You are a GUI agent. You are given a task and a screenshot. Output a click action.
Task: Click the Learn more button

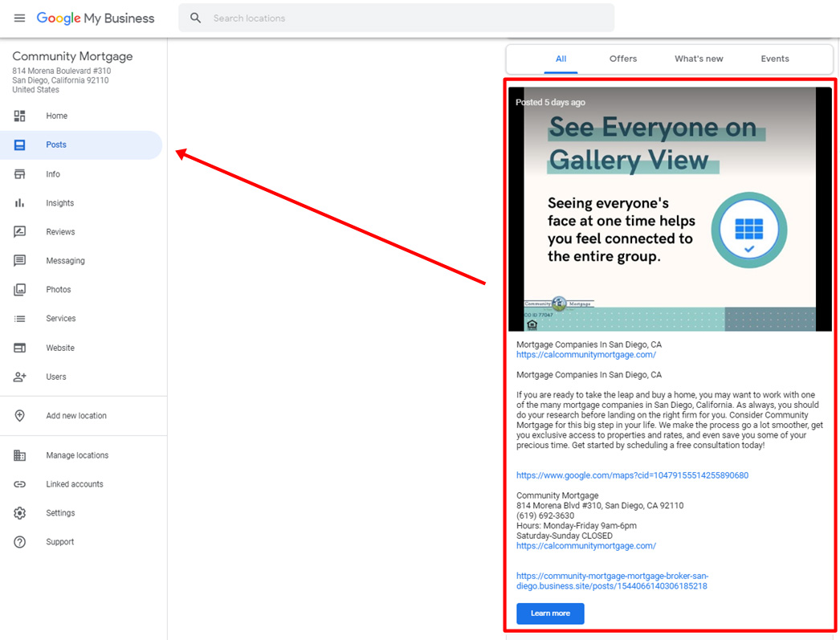point(550,614)
